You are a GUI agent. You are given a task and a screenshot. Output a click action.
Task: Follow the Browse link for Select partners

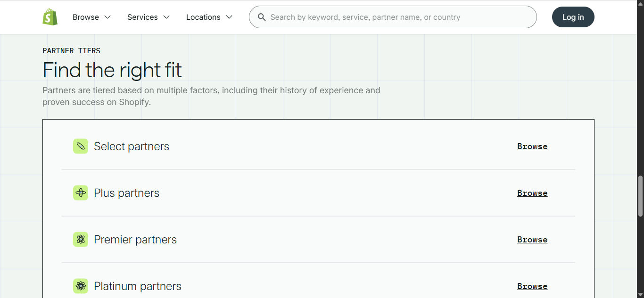click(x=532, y=146)
